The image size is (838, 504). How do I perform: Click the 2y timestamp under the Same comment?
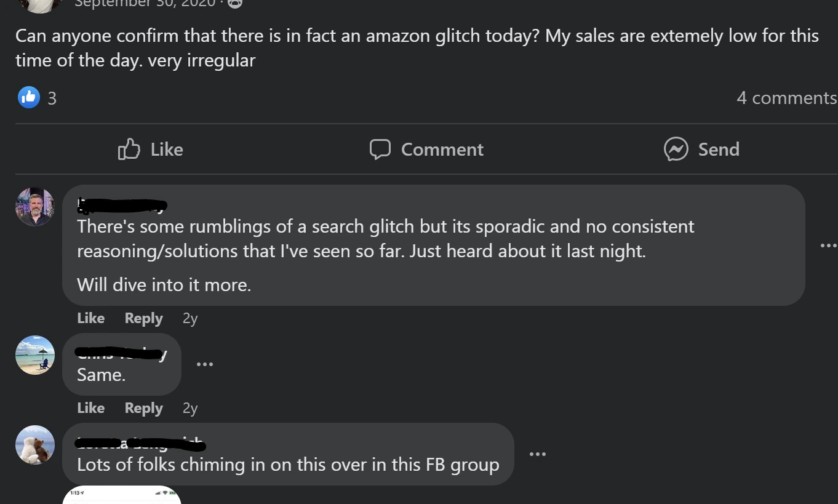190,408
